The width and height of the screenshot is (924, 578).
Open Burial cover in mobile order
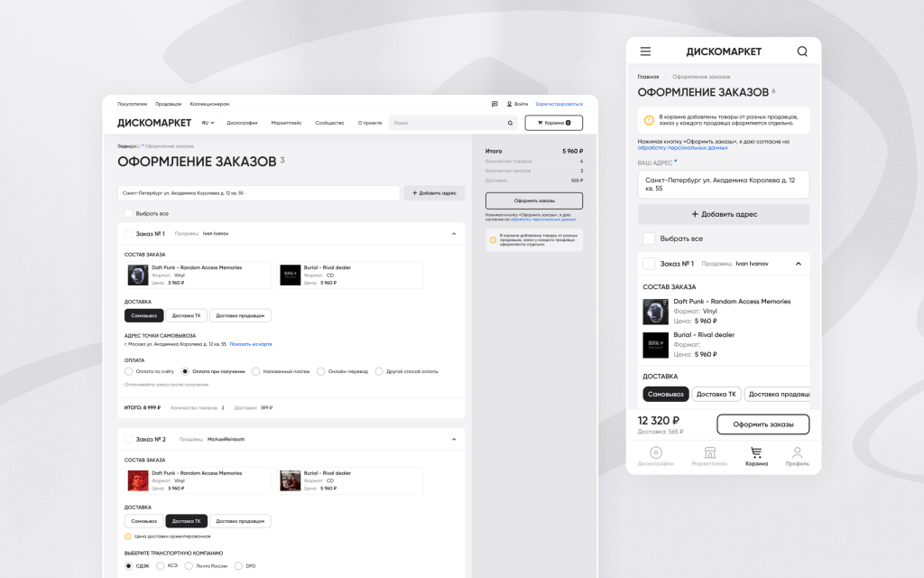click(655, 345)
